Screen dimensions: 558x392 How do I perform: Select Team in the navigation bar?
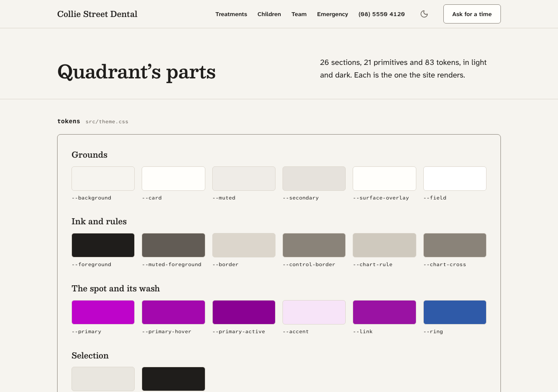pyautogui.click(x=299, y=14)
